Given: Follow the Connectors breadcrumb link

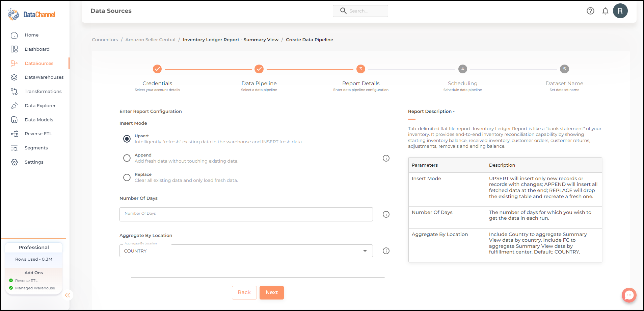Looking at the screenshot, I should click(x=105, y=40).
